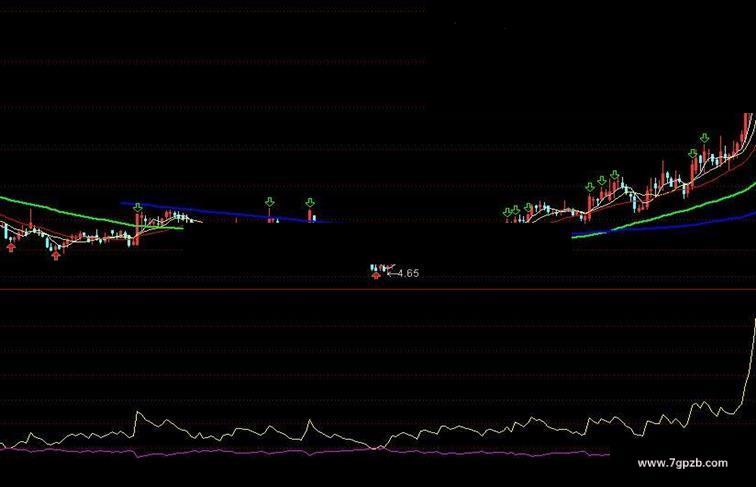Select rightmost green arrow over the descending blue line
This screenshot has width=756, height=487.
(310, 203)
